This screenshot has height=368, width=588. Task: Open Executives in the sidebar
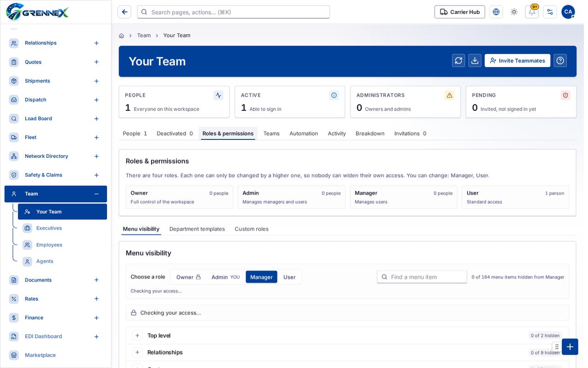click(62, 228)
